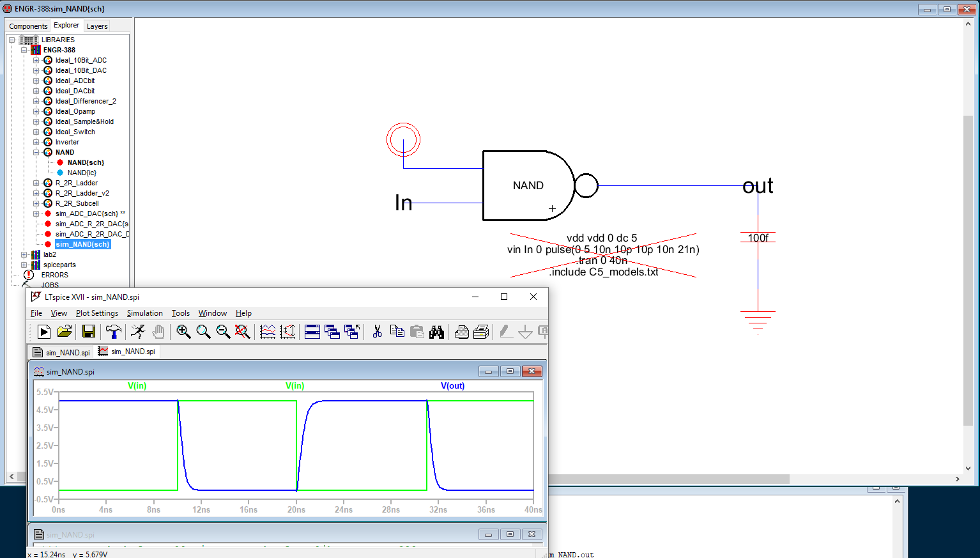Click the Find binoculars icon
This screenshot has width=980, height=558.
[436, 331]
